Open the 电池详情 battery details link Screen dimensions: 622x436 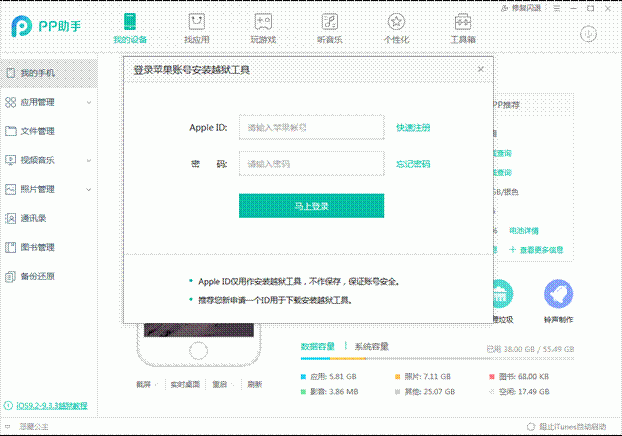pyautogui.click(x=524, y=230)
